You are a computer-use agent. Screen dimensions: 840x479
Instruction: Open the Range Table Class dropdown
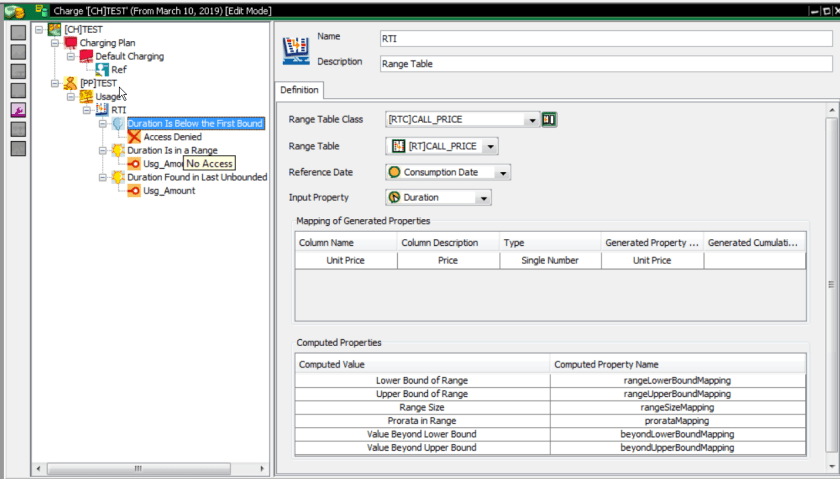(532, 120)
